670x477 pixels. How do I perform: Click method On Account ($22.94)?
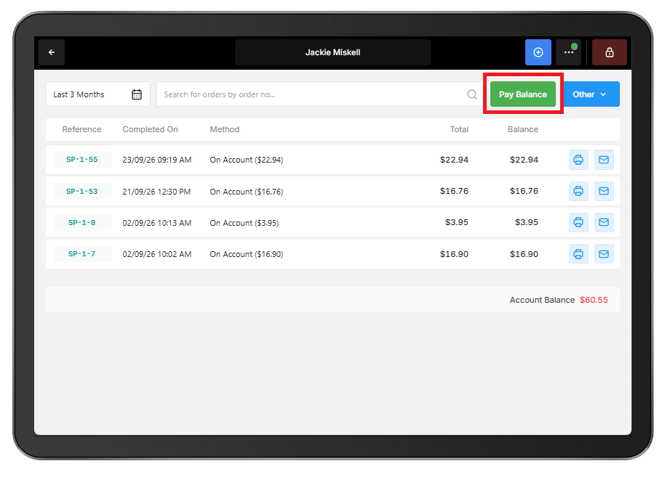pyautogui.click(x=246, y=160)
